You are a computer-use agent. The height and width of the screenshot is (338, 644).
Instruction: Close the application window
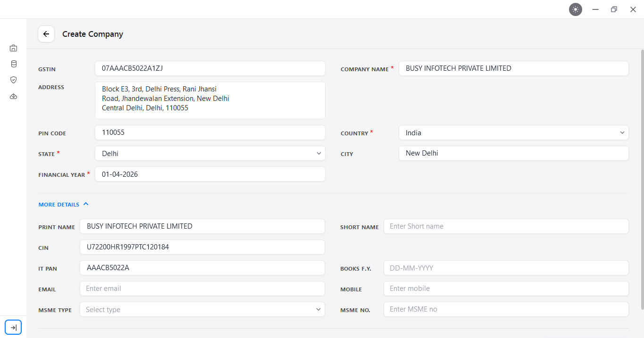click(633, 9)
